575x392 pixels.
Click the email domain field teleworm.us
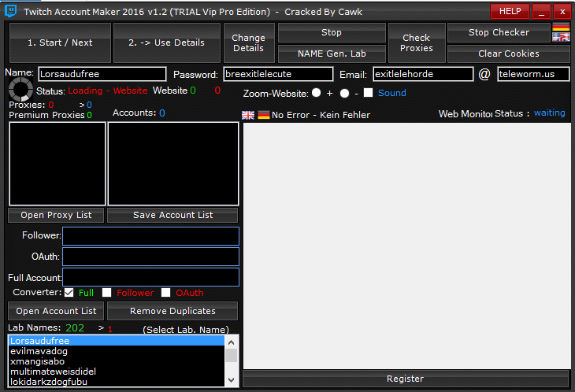click(533, 74)
